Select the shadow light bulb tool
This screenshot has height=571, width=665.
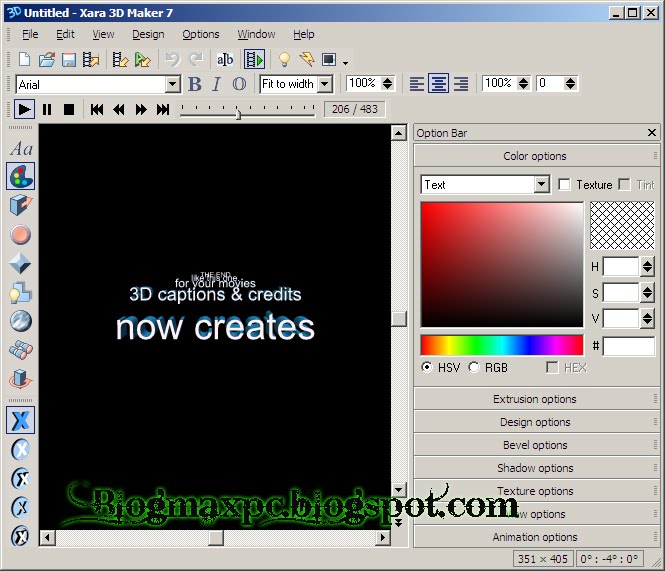click(x=20, y=293)
